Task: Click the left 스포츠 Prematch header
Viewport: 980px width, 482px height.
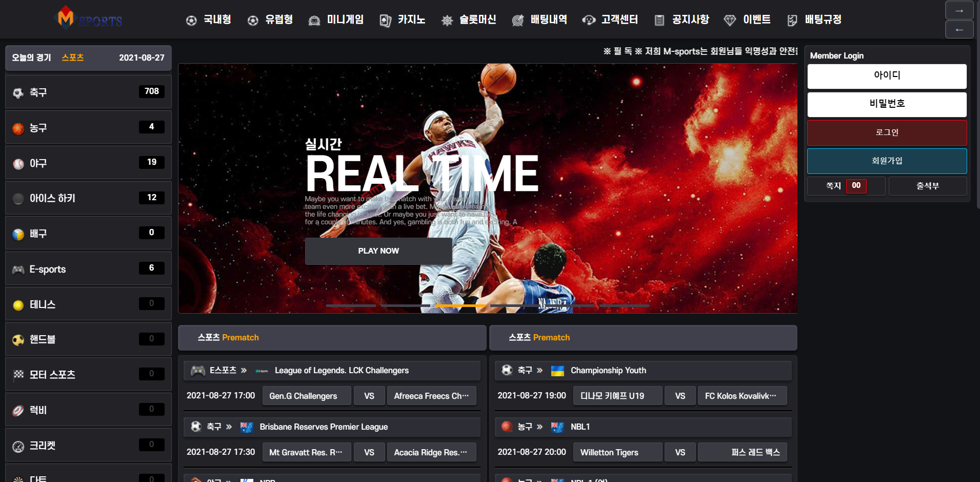Action: pos(332,338)
